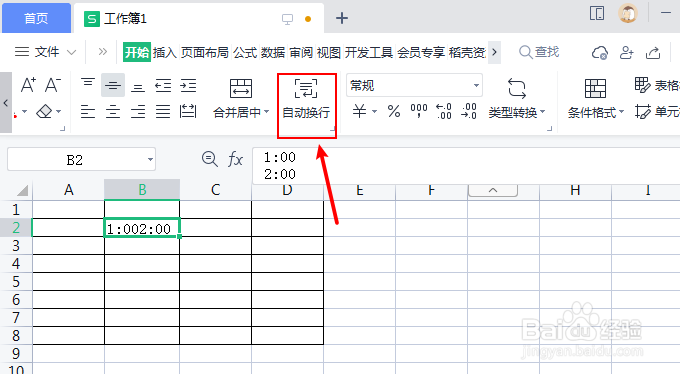Open merge and center dropdown arrow
This screenshot has height=374, width=680.
pos(267,112)
